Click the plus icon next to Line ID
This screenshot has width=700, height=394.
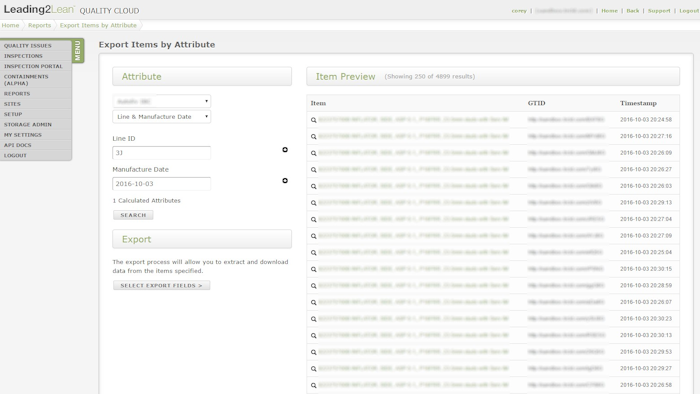(285, 149)
